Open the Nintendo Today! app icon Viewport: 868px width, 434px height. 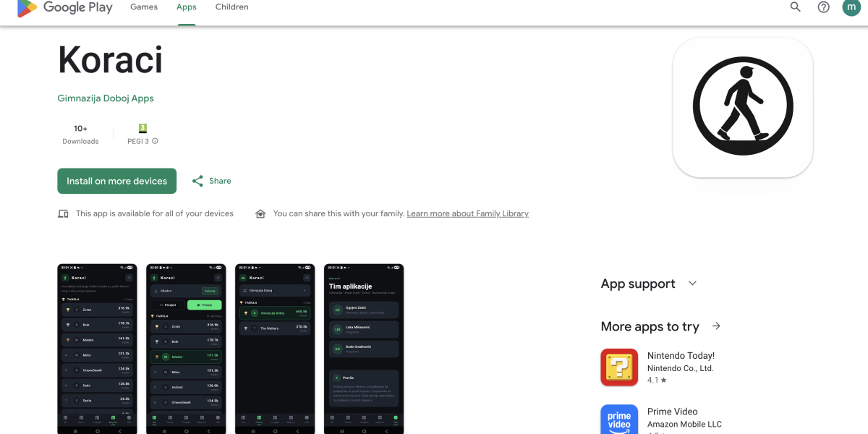click(x=619, y=367)
